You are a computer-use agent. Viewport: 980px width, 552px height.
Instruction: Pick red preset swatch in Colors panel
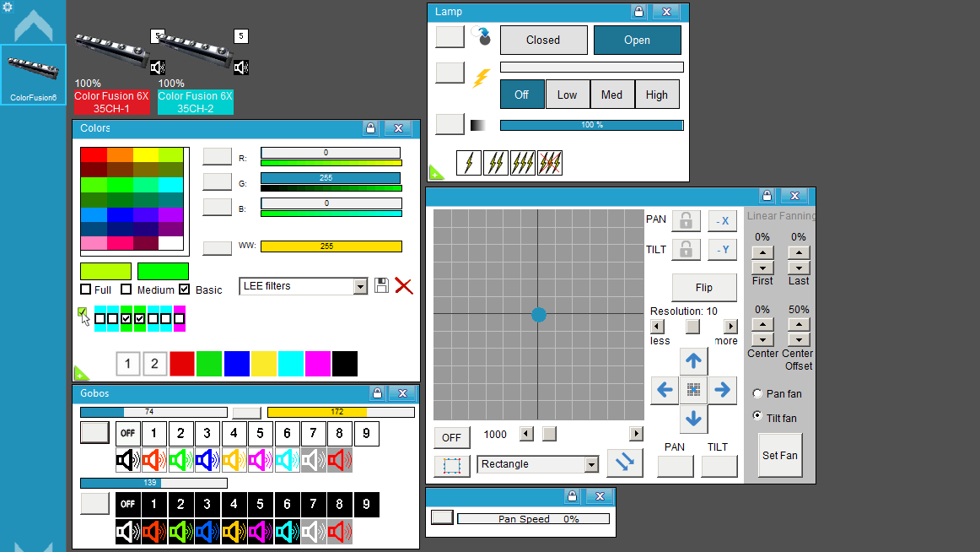coord(182,364)
